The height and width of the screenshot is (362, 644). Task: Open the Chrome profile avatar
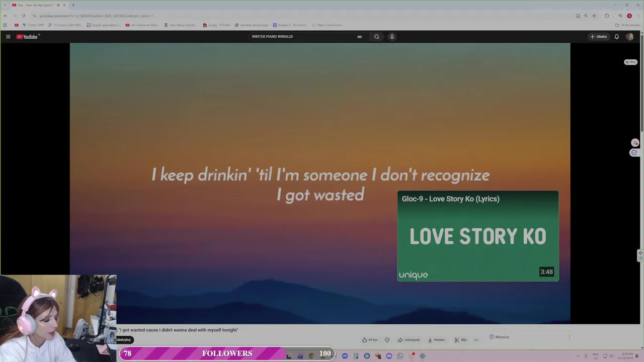point(629,16)
